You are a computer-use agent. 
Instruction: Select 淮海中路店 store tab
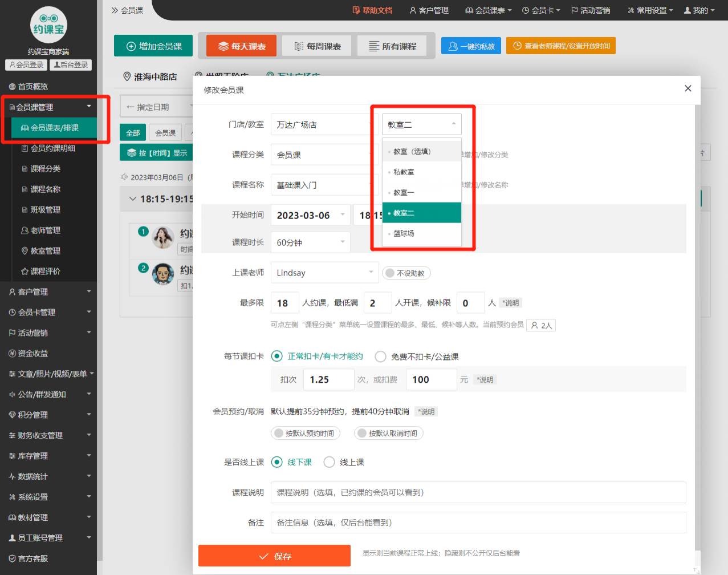click(151, 77)
